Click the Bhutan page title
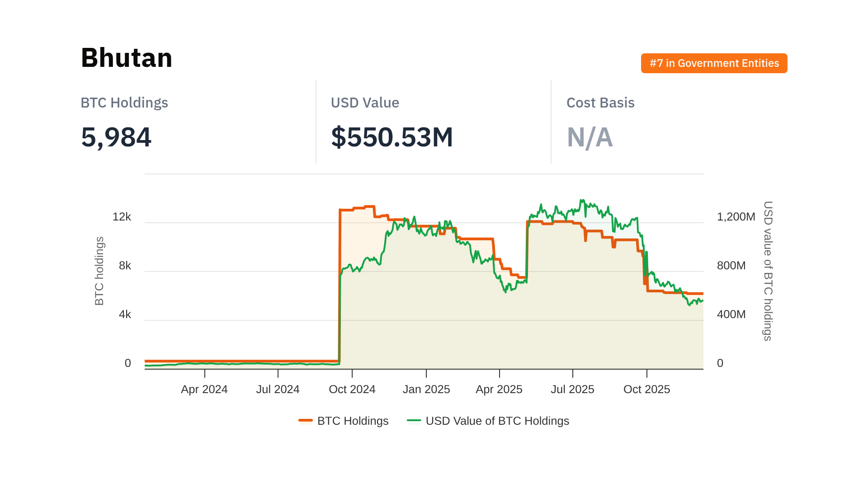Screen dimensions: 868x488 127,58
